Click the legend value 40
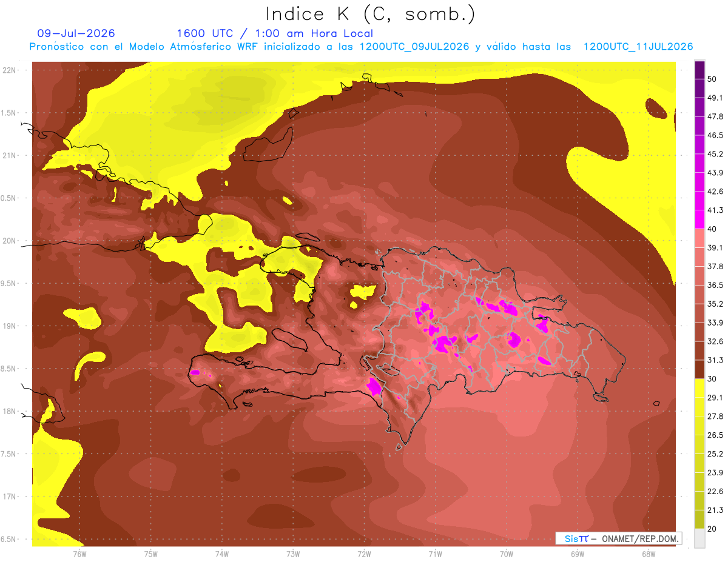The height and width of the screenshot is (562, 728). [x=712, y=229]
